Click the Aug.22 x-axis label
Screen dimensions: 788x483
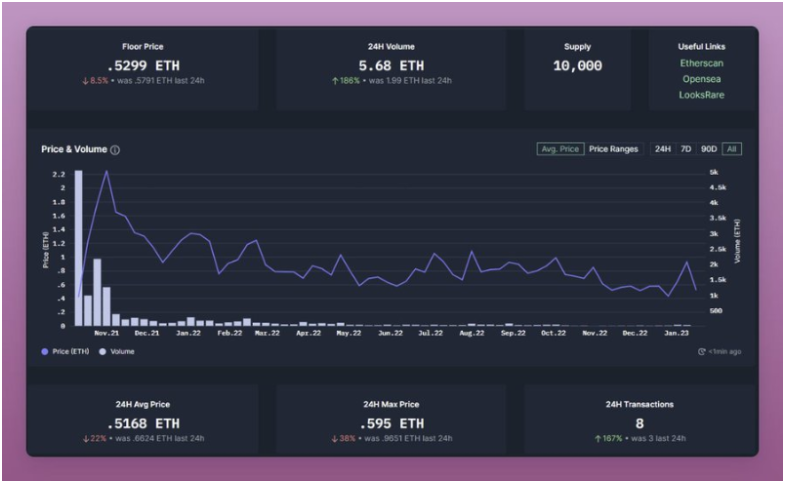click(472, 333)
